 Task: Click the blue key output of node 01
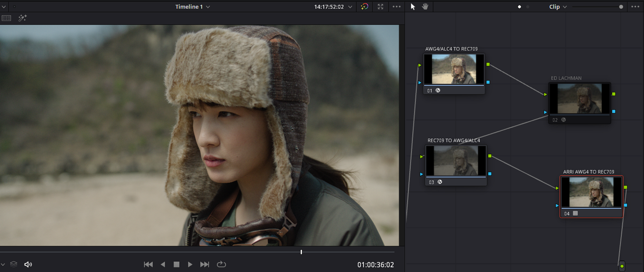(x=488, y=82)
